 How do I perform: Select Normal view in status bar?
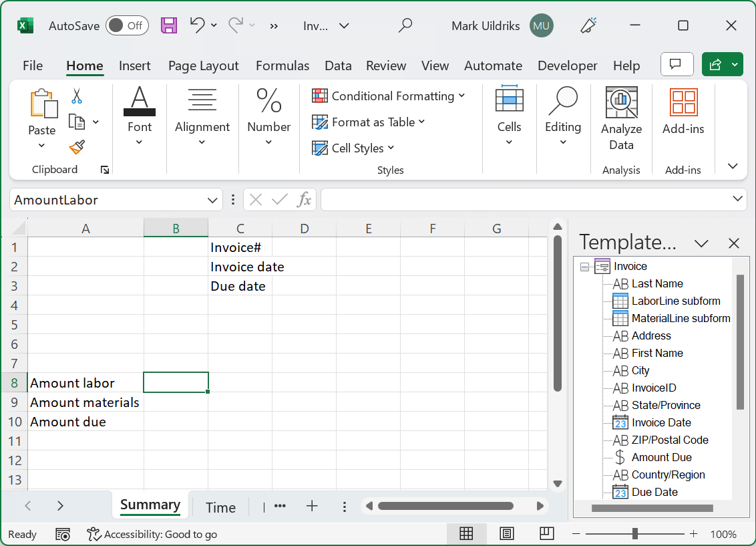pyautogui.click(x=466, y=534)
